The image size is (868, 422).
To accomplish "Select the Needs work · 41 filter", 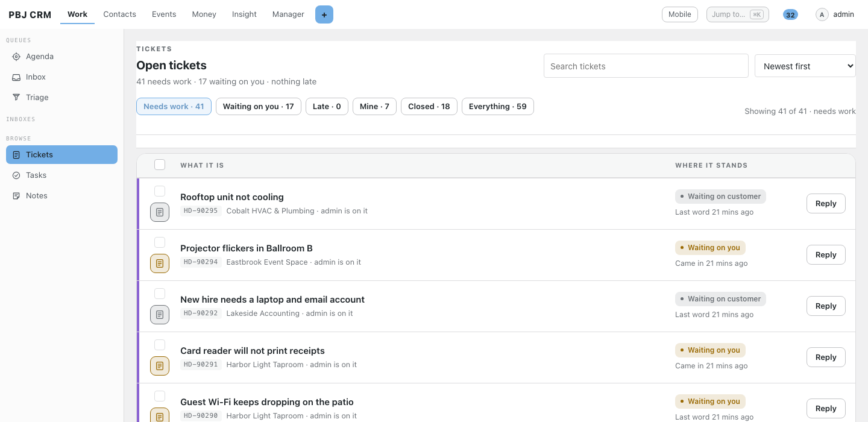I will coord(174,107).
